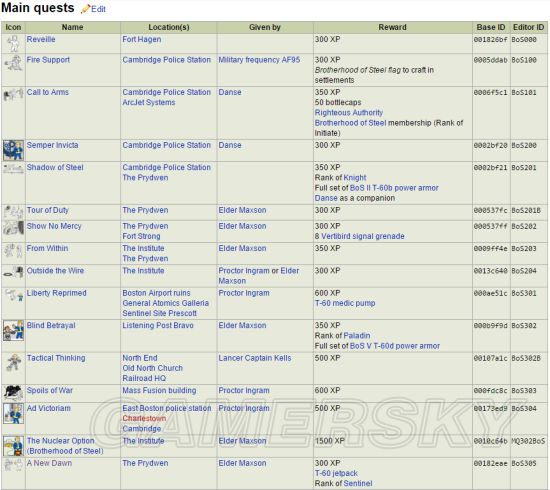Click the Reveille quest icon
The image size is (550, 490).
(x=13, y=43)
